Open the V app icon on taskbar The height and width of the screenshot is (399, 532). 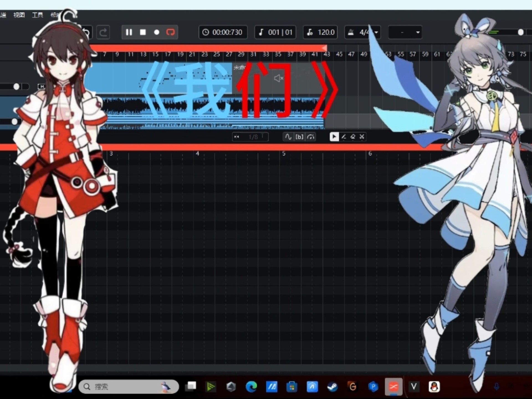414,387
